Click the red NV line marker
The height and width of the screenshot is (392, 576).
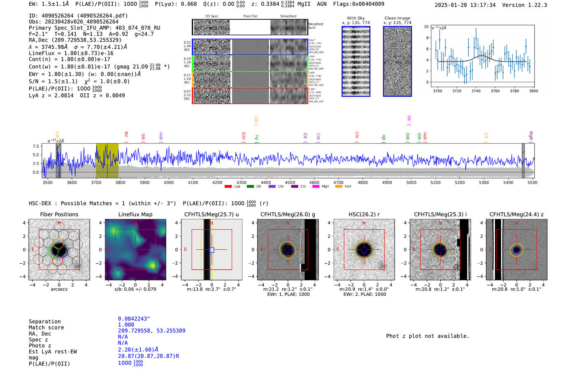point(126,137)
